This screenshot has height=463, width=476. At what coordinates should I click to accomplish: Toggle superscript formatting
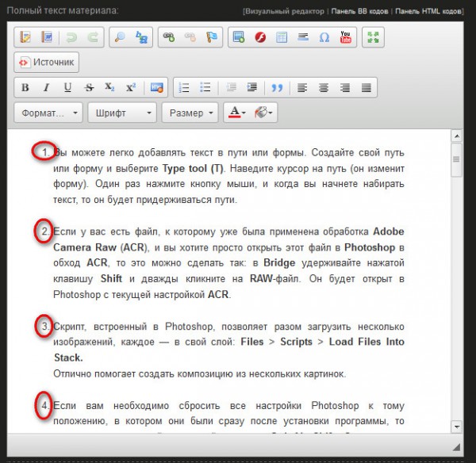point(131,88)
